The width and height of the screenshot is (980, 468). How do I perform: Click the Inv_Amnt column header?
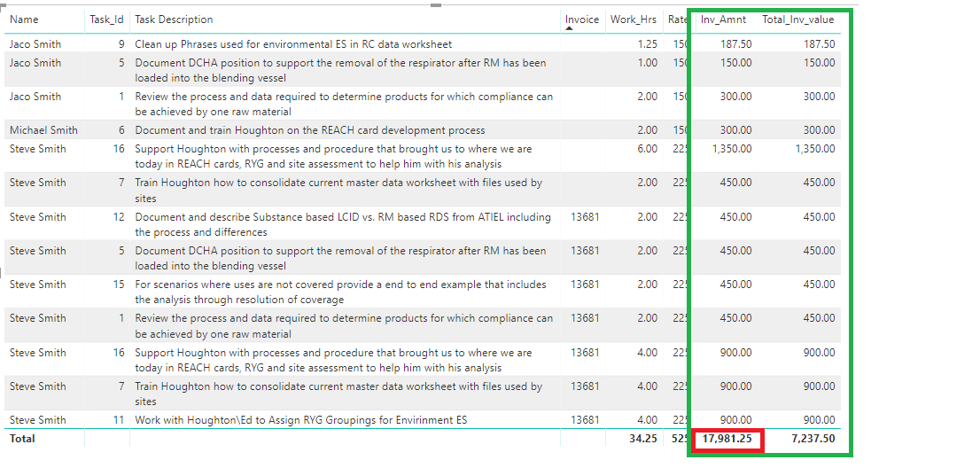point(722,19)
